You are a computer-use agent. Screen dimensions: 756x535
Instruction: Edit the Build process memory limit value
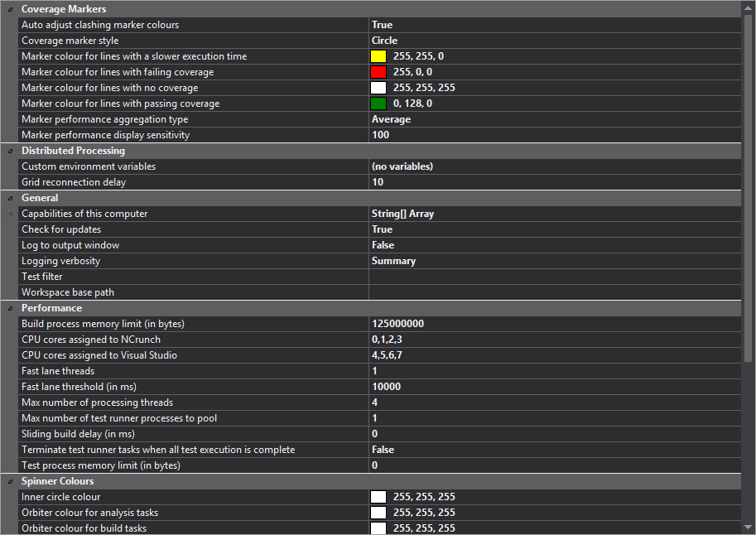point(554,324)
